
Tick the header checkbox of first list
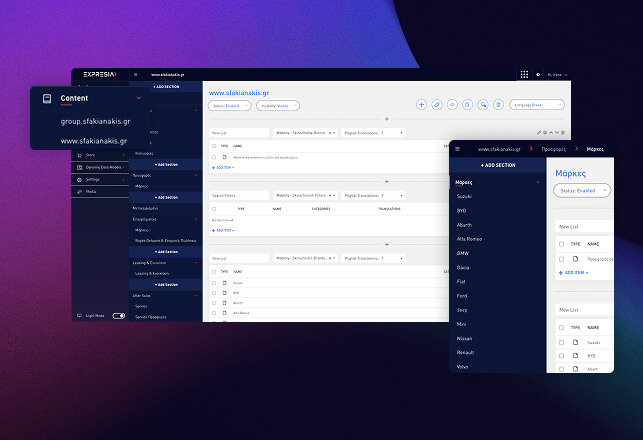tap(213, 146)
